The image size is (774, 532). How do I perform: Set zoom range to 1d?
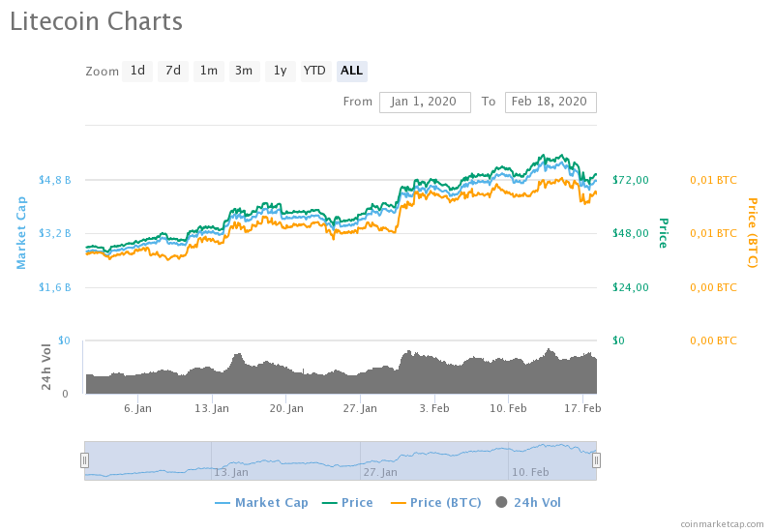tap(137, 71)
